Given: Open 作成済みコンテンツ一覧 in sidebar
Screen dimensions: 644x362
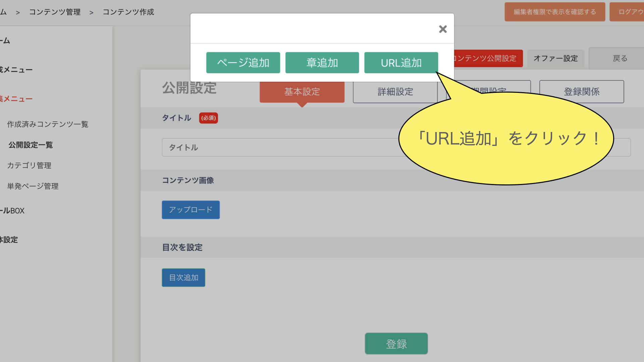Looking at the screenshot, I should coord(48,124).
